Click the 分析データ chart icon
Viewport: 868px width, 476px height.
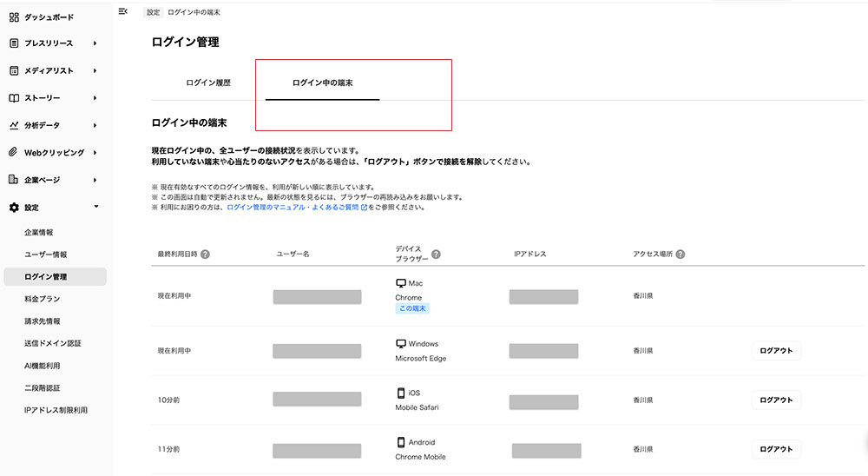pyautogui.click(x=14, y=125)
